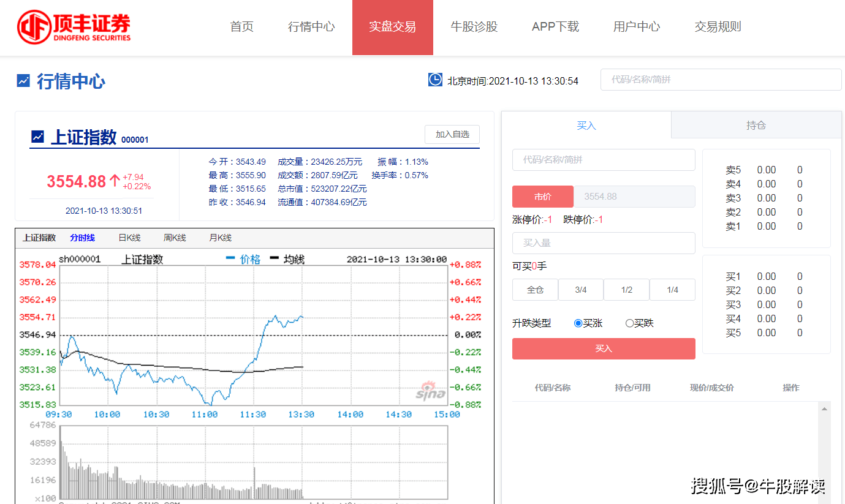This screenshot has width=845, height=504.
Task: Switch chart to 周K线
Action: [175, 238]
